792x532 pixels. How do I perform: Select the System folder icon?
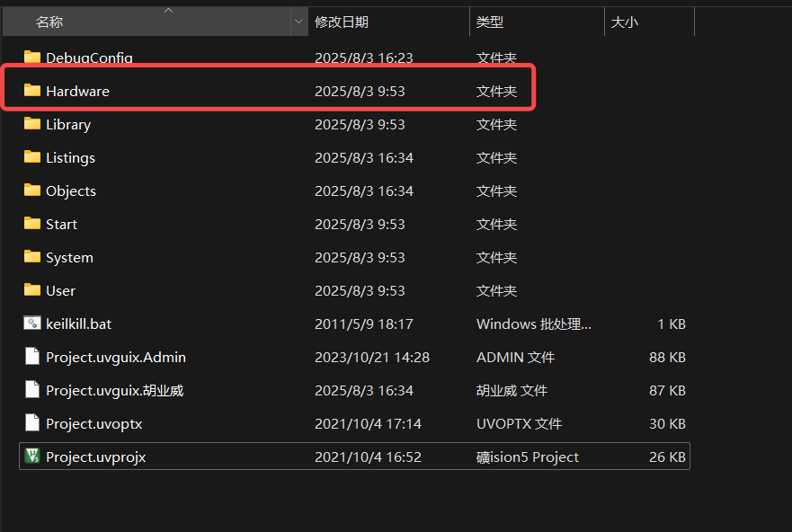[32, 257]
